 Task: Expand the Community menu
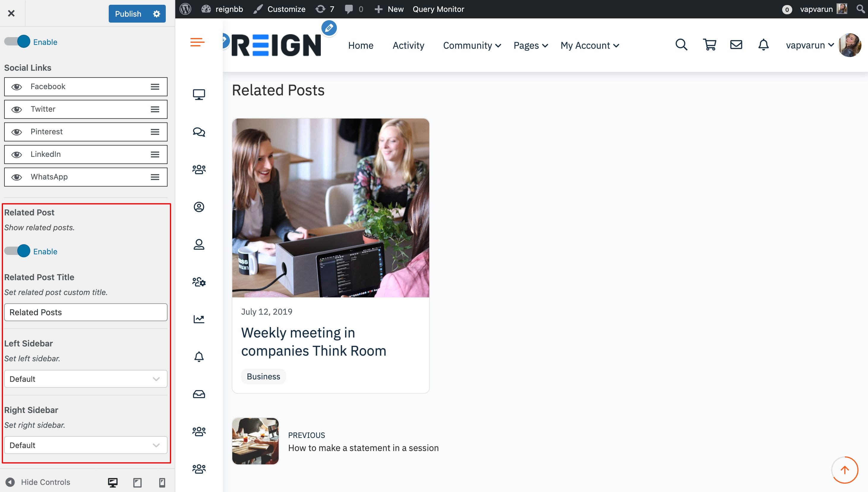pos(472,46)
